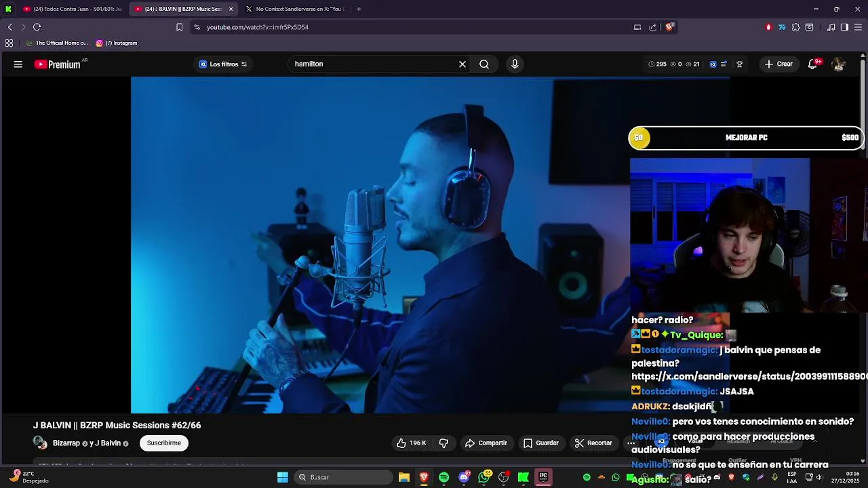The image size is (868, 488).
Task: Open Discord from the taskbar
Action: 464,477
